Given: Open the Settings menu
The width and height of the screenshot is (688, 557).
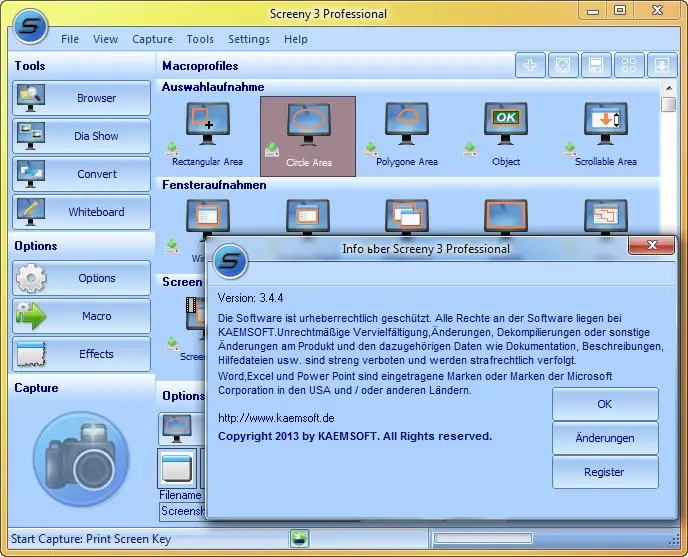Looking at the screenshot, I should pyautogui.click(x=249, y=39).
